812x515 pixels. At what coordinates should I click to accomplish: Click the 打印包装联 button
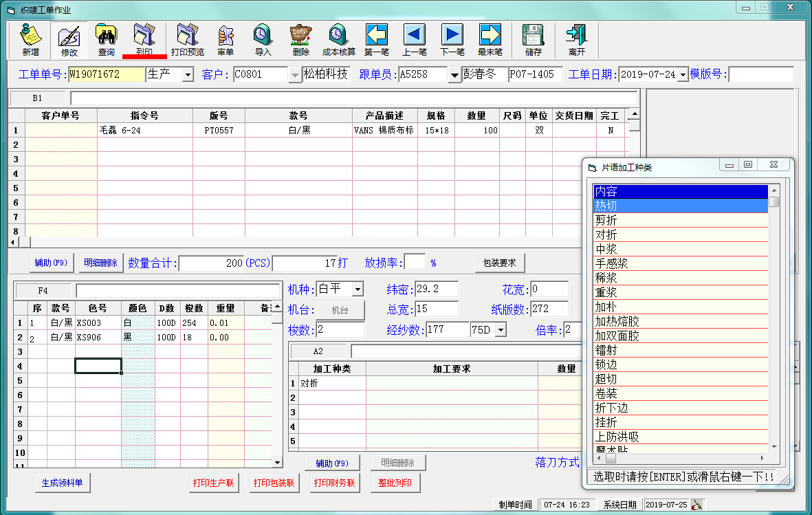(274, 483)
